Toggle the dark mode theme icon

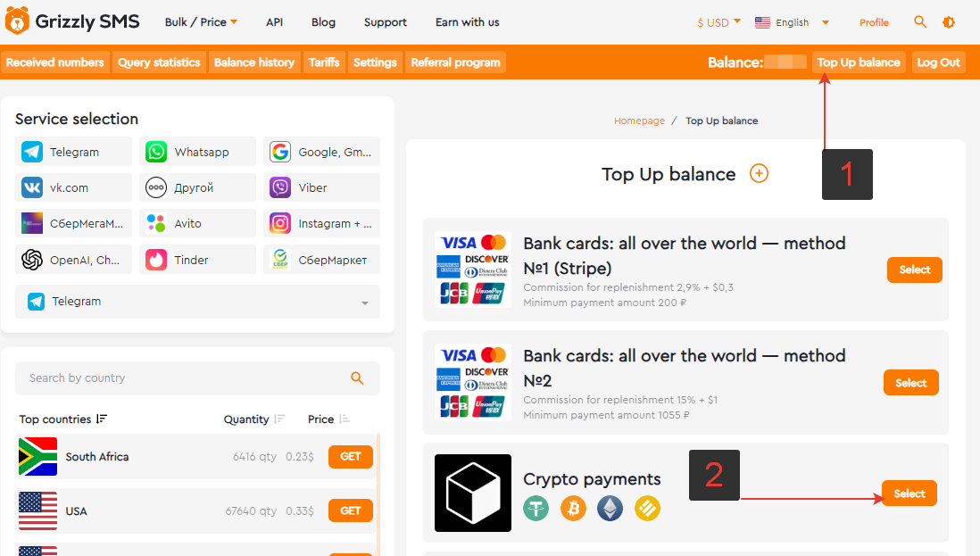coord(949,21)
